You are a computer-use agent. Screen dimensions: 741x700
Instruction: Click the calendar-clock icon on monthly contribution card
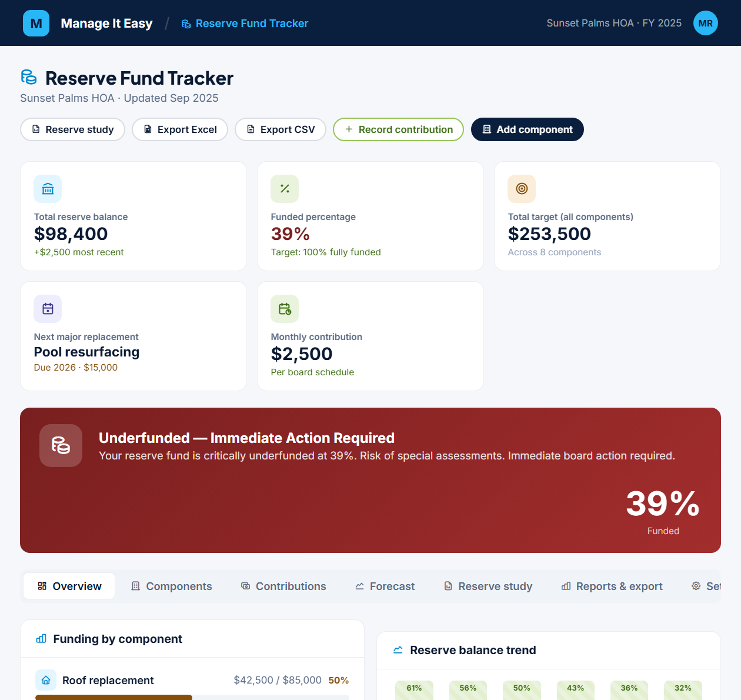[285, 309]
